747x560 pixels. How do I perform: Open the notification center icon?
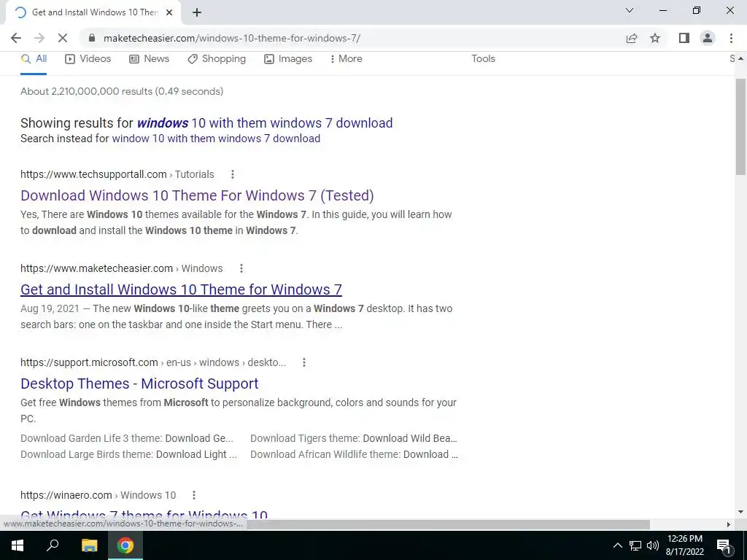click(x=724, y=545)
